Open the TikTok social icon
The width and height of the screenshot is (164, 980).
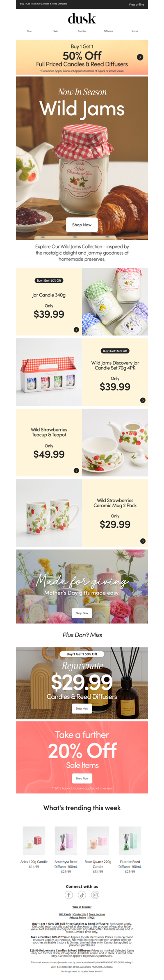tap(82, 895)
